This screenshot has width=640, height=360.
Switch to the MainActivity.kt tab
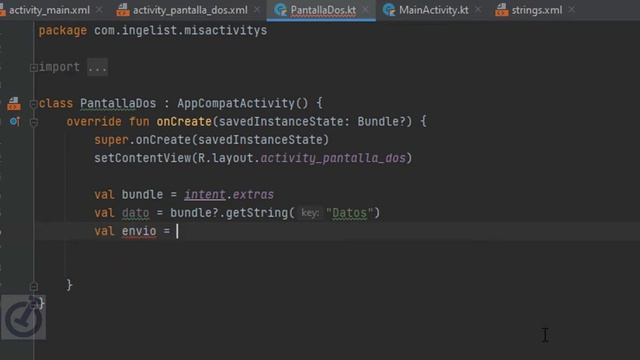(433, 10)
